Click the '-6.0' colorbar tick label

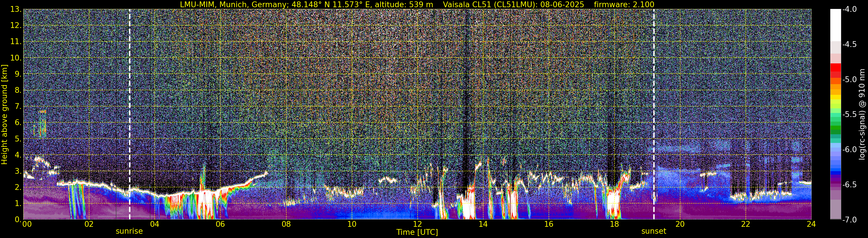click(x=849, y=150)
